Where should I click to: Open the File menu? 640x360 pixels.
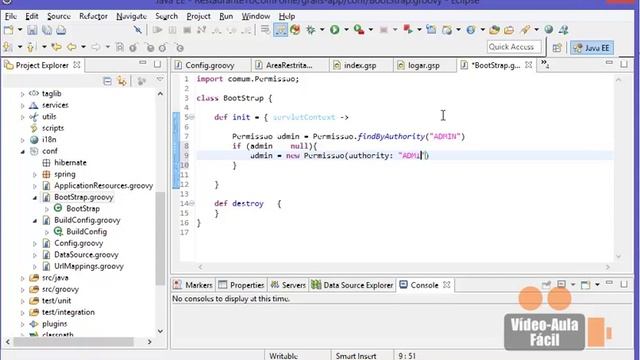tap(11, 16)
